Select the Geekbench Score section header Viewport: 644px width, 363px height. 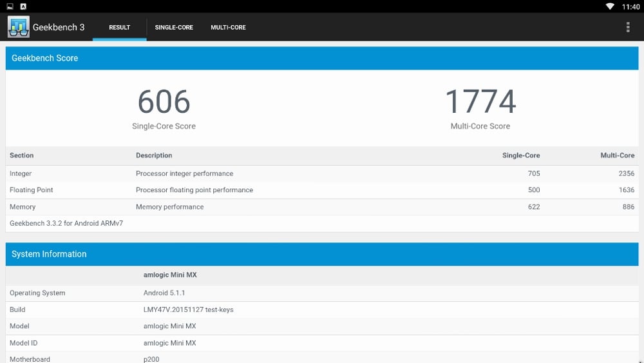click(x=322, y=58)
